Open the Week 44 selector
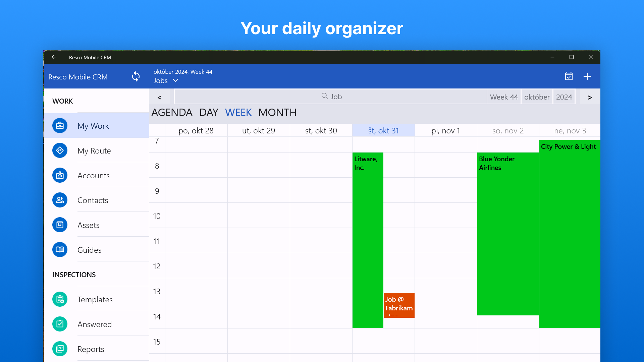This screenshot has width=644, height=362. (503, 97)
